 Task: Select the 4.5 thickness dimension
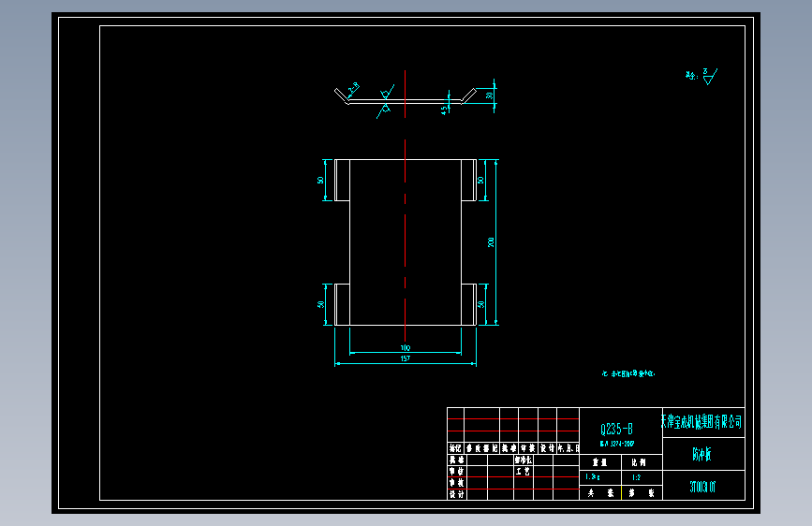[x=444, y=110]
